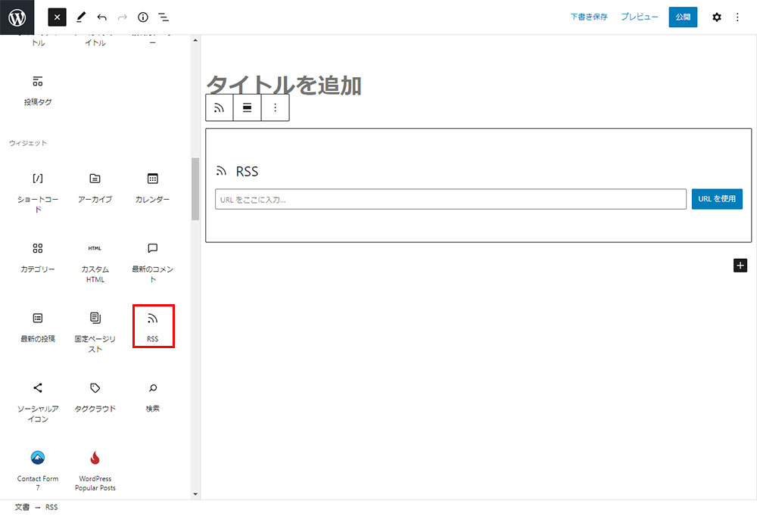This screenshot has height=532, width=757.
Task: Add the Shortcode block
Action: point(38,188)
